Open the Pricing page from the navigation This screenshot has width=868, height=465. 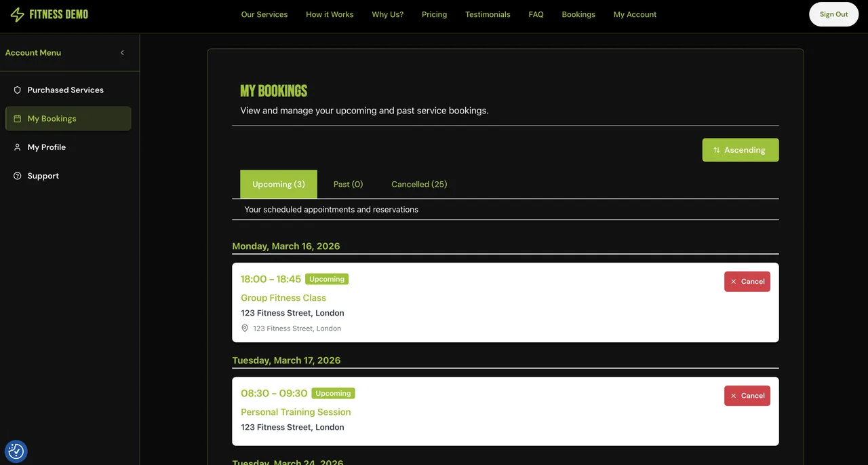434,14
